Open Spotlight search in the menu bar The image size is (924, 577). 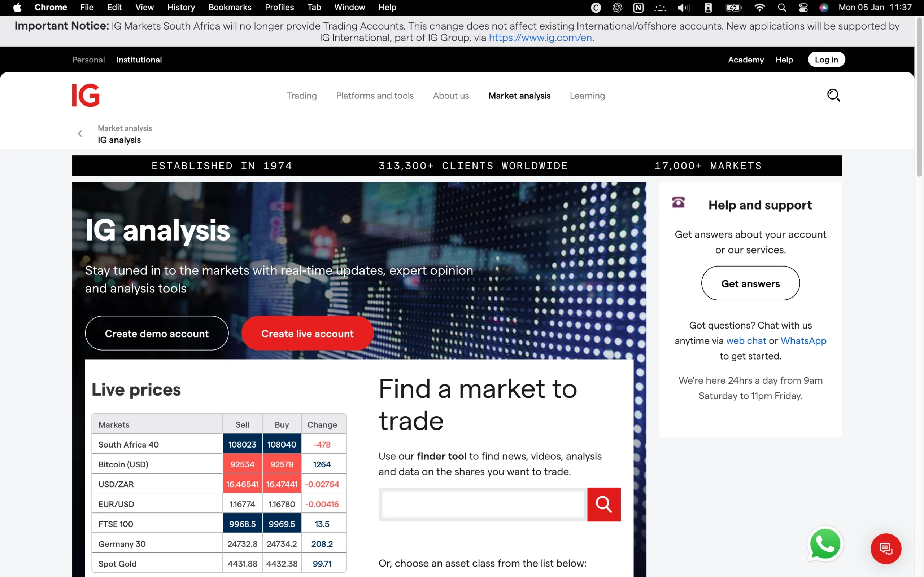[781, 7]
